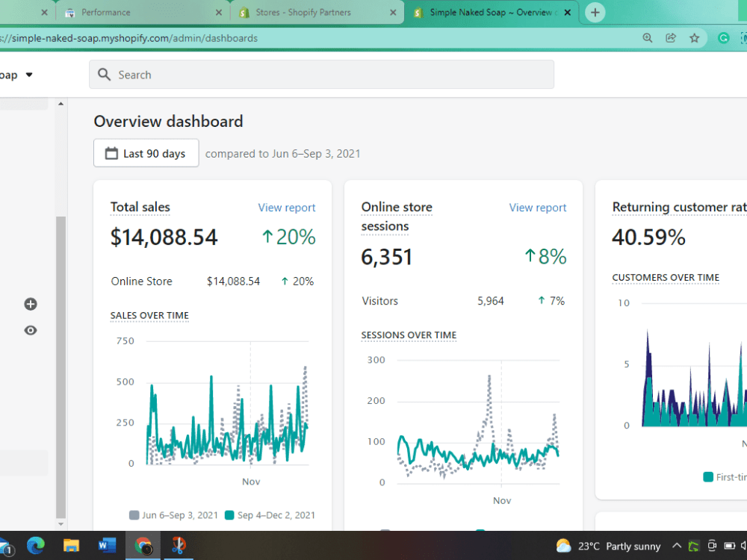Click the NVIDIA tray icon
This screenshot has width=747, height=560.
tap(694, 546)
